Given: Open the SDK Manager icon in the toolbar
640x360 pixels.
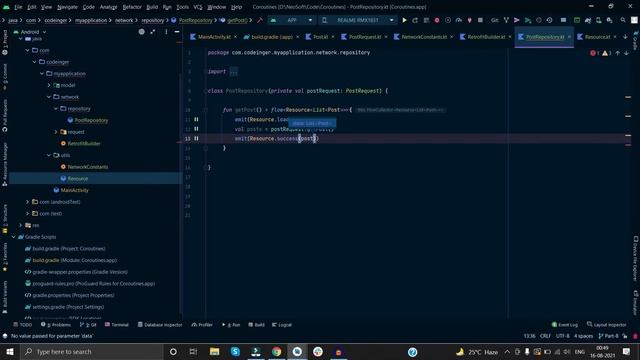Looking at the screenshot, I should tap(609, 20).
